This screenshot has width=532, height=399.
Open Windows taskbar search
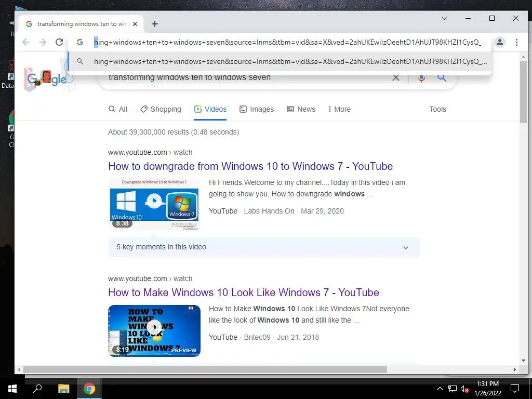(x=37, y=389)
